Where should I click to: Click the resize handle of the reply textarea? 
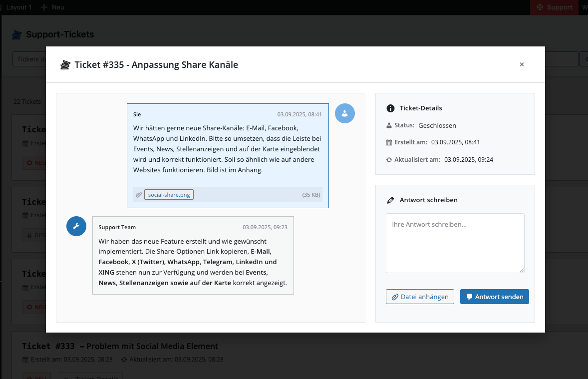pos(522,270)
